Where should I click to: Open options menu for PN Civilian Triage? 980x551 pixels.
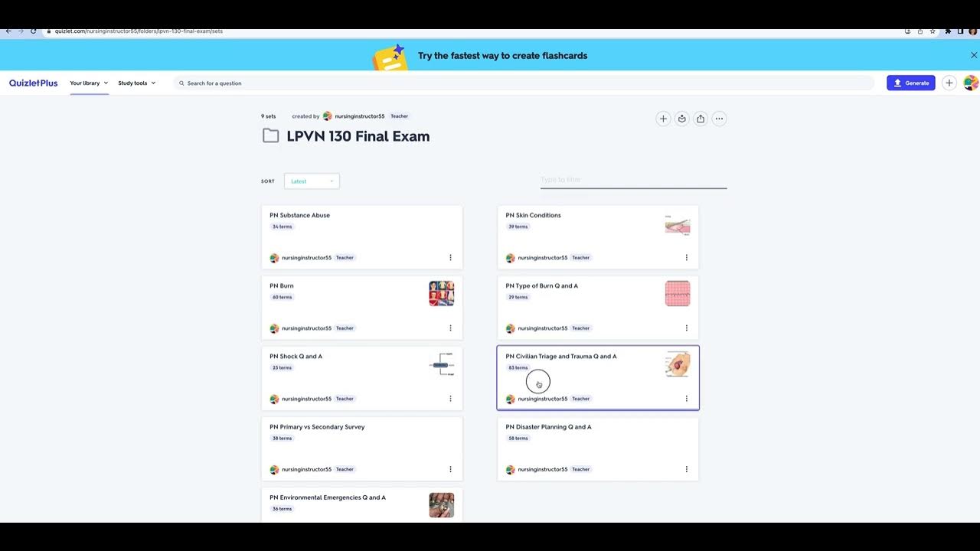[686, 398]
